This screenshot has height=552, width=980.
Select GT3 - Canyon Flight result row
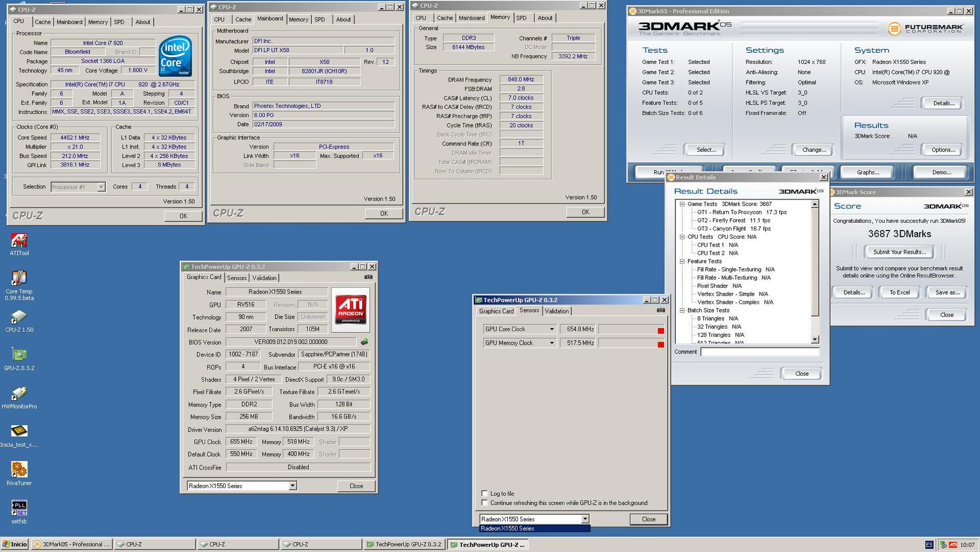734,229
